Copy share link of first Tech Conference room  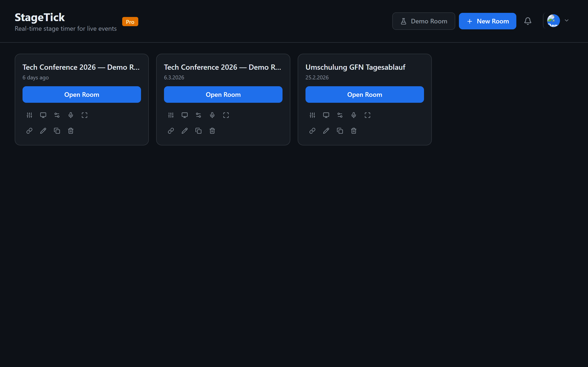(x=29, y=131)
